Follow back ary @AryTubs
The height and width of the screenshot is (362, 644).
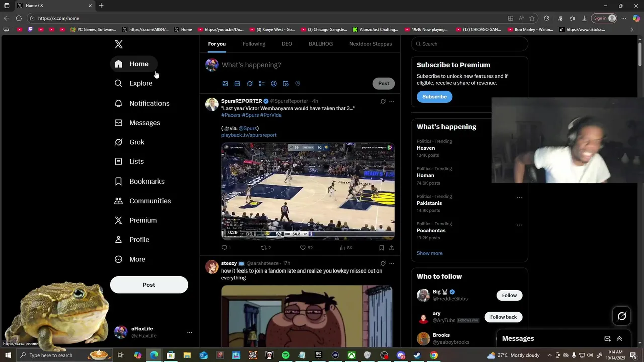coord(503,317)
